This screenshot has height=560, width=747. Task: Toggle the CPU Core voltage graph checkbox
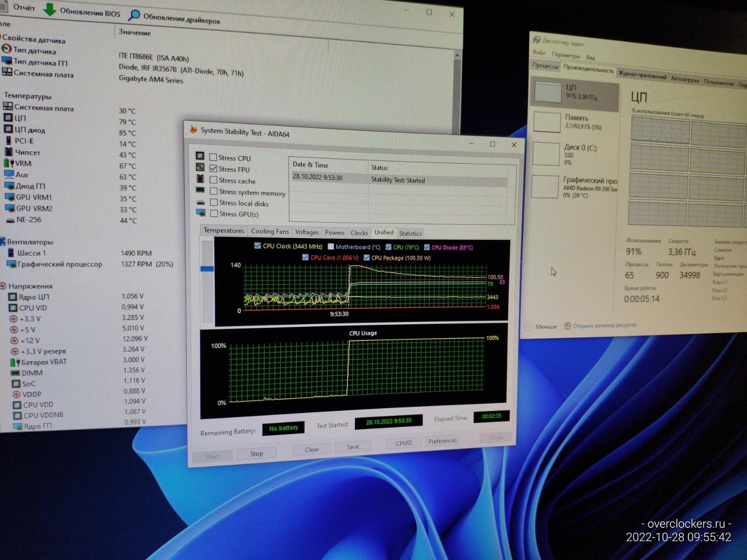coord(305,257)
